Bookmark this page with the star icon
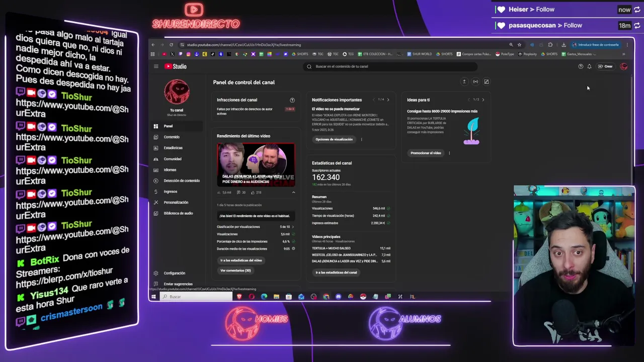The height and width of the screenshot is (362, 644). [519, 45]
